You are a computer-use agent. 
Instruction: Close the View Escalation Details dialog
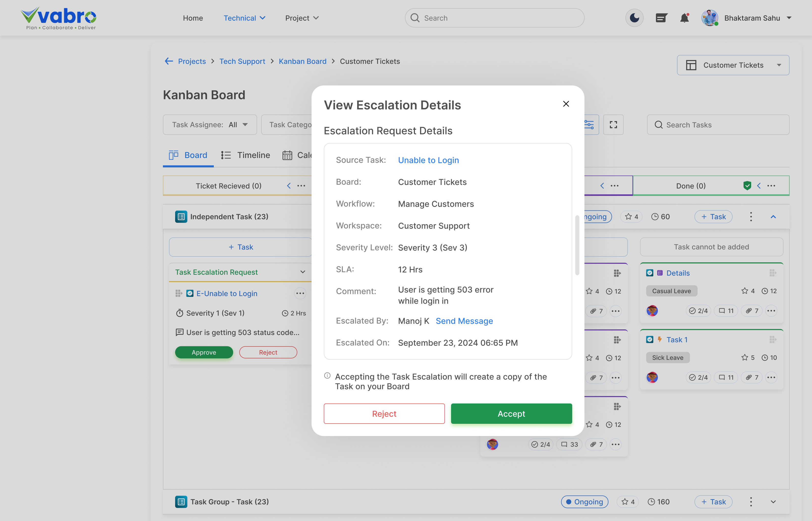click(x=566, y=104)
